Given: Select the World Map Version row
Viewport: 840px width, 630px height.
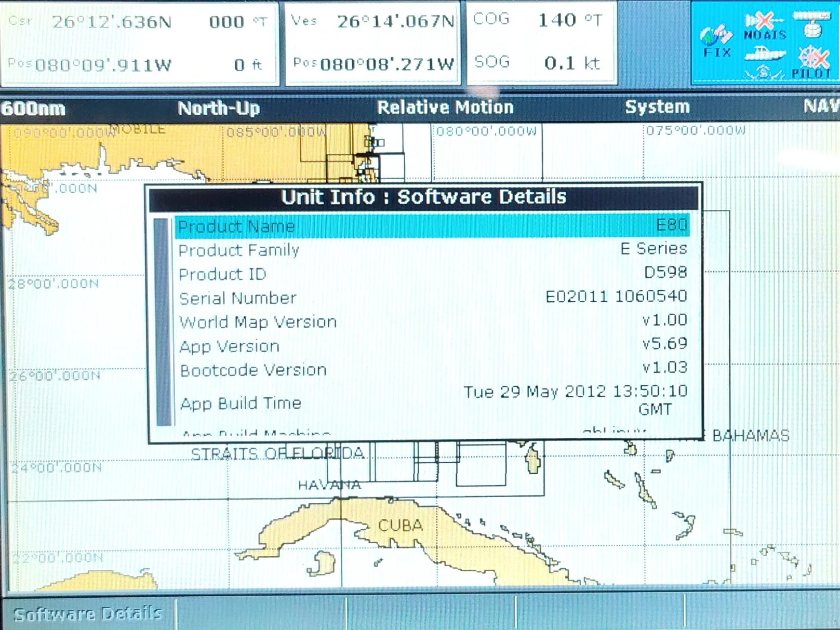Looking at the screenshot, I should click(x=432, y=321).
